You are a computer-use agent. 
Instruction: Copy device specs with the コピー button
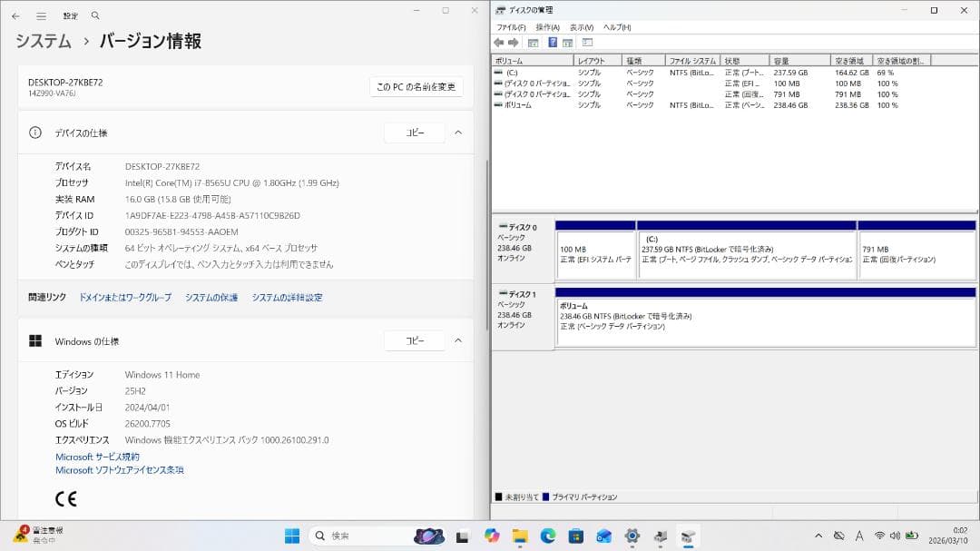[415, 133]
